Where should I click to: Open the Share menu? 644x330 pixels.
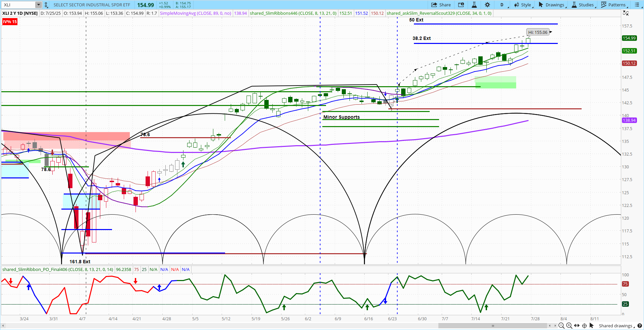[441, 5]
